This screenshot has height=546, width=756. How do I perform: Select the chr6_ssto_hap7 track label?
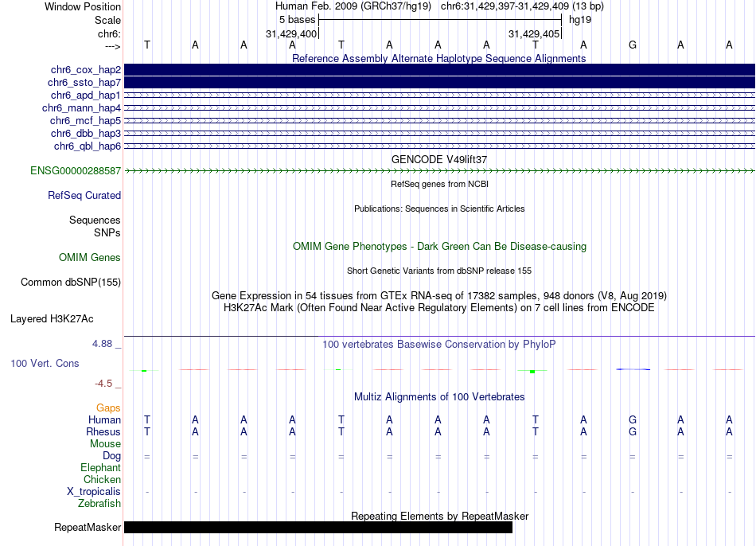click(84, 83)
